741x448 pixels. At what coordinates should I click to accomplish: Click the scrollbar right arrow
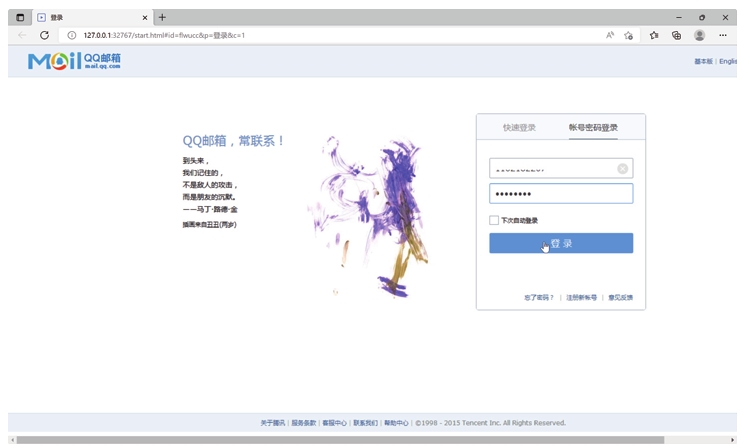tap(732, 440)
